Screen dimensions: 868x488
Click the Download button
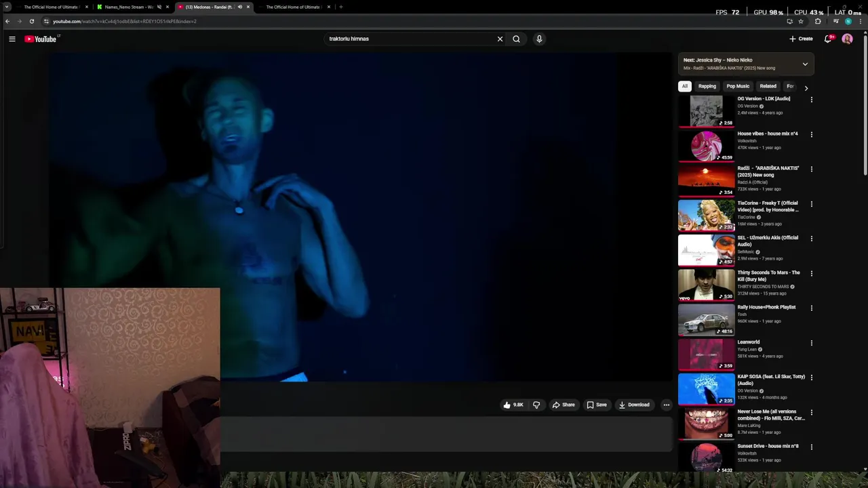[x=634, y=405]
